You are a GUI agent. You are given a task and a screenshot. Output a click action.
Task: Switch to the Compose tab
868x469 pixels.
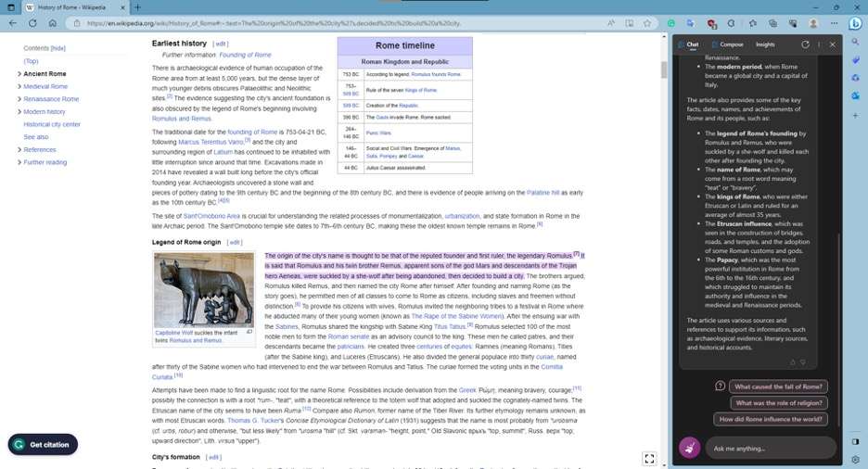[x=727, y=44]
